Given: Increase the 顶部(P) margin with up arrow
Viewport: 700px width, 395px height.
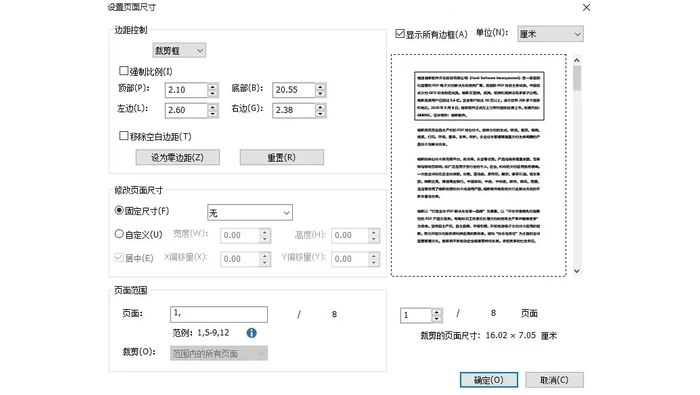Looking at the screenshot, I should 213,87.
